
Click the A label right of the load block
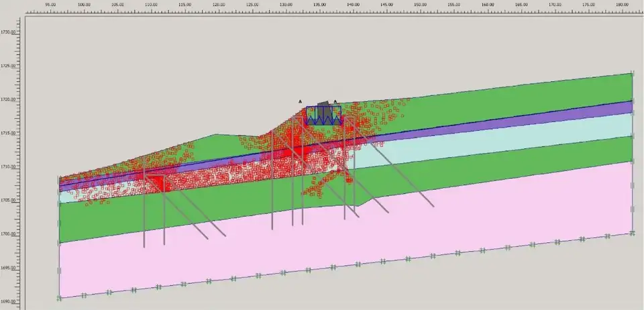(335, 101)
